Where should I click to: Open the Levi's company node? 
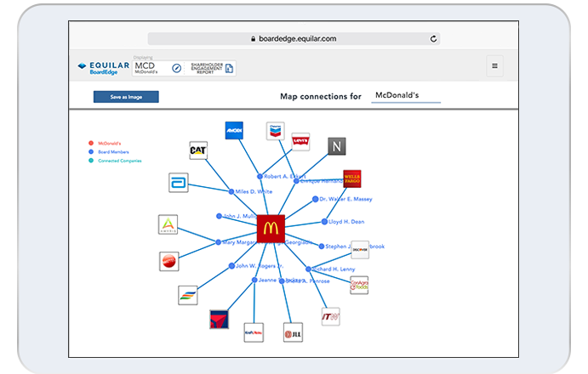[300, 142]
